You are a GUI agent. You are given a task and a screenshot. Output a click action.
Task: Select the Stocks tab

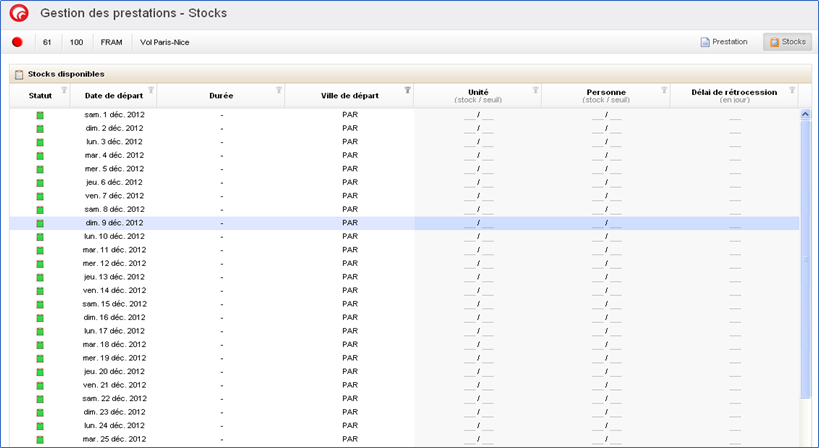point(787,42)
